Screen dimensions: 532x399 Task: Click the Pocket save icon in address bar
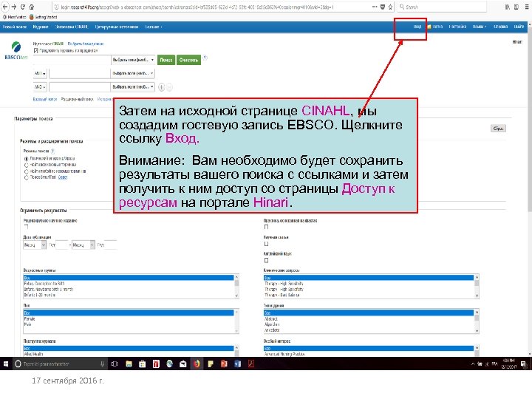click(383, 7)
